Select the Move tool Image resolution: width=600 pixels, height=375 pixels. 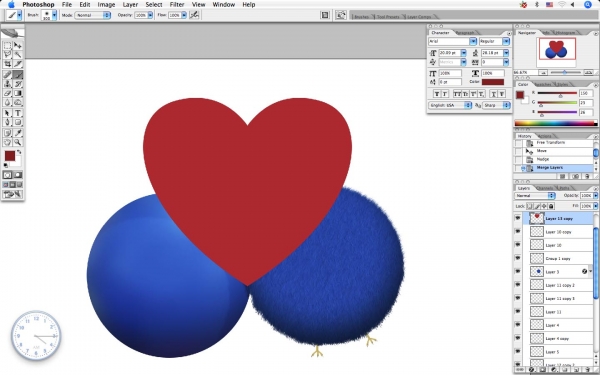[18, 46]
